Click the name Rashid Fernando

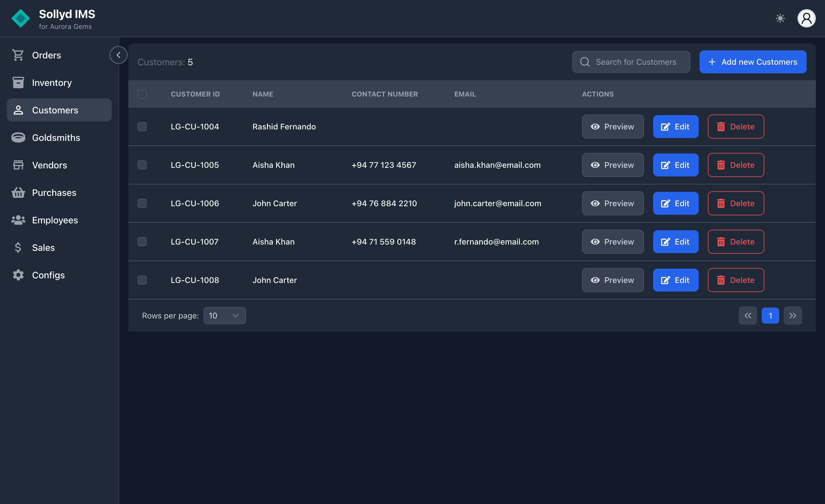pos(284,127)
